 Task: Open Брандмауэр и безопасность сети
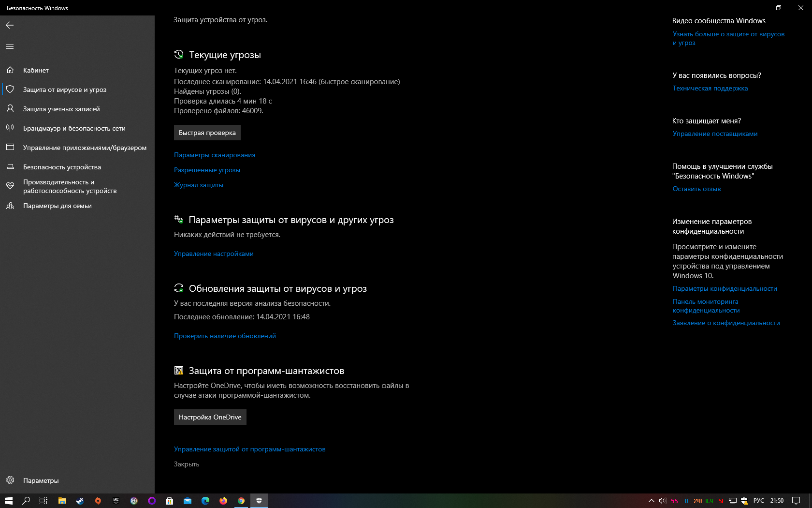click(x=77, y=128)
